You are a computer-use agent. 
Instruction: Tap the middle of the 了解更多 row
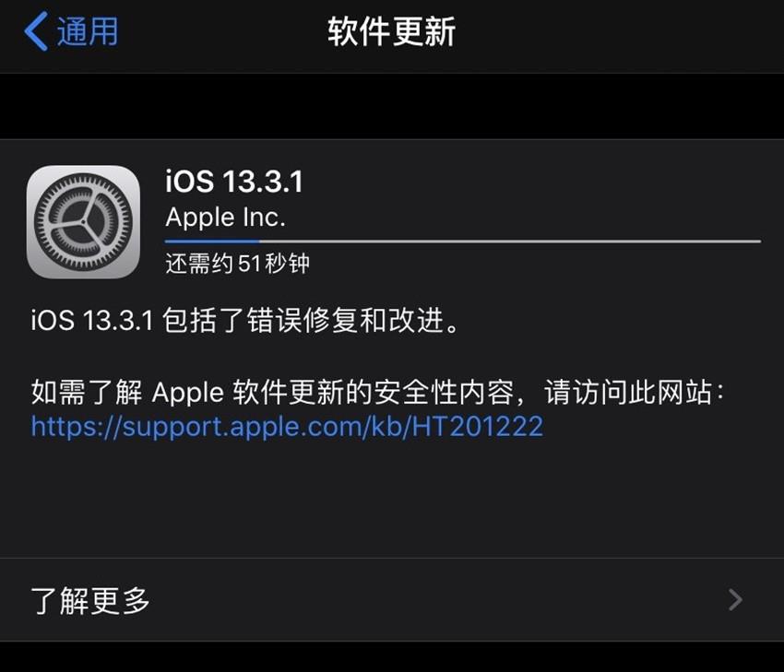(392, 599)
